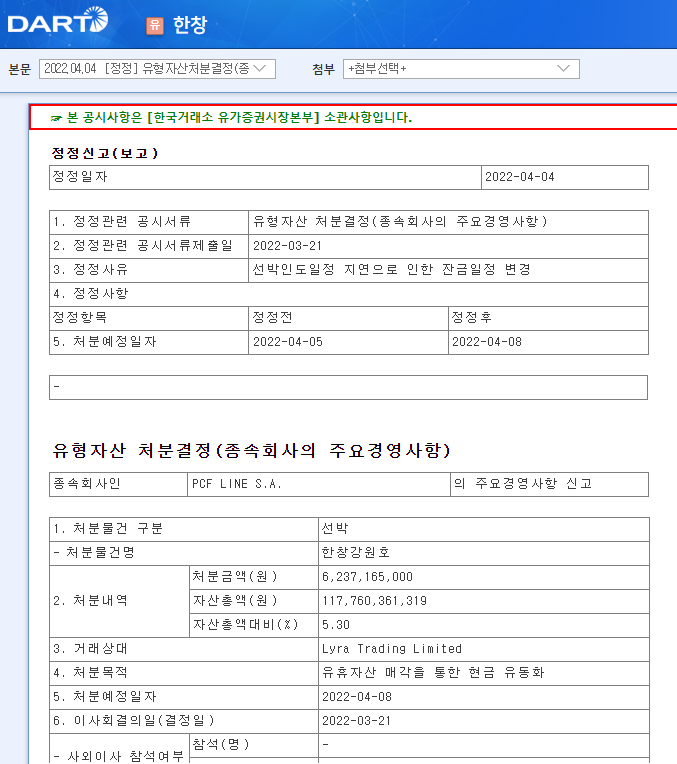Select the 2022-03-21 disclosure submission date cell

point(448,246)
